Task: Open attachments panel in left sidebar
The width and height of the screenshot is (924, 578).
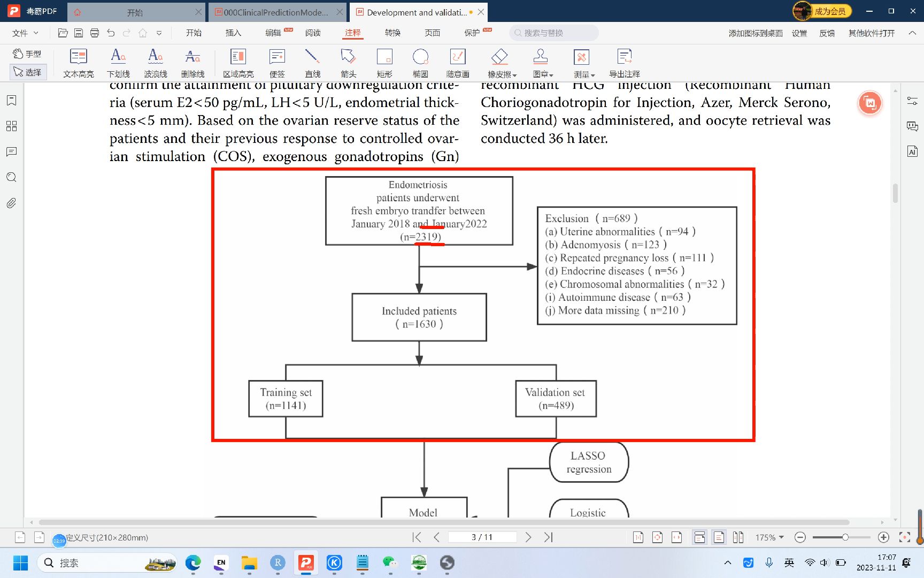Action: click(x=11, y=203)
